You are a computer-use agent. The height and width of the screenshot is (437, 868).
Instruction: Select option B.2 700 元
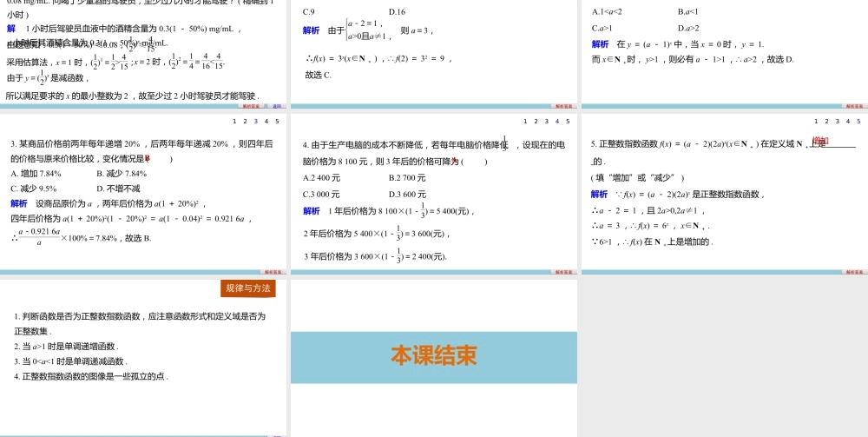point(407,178)
